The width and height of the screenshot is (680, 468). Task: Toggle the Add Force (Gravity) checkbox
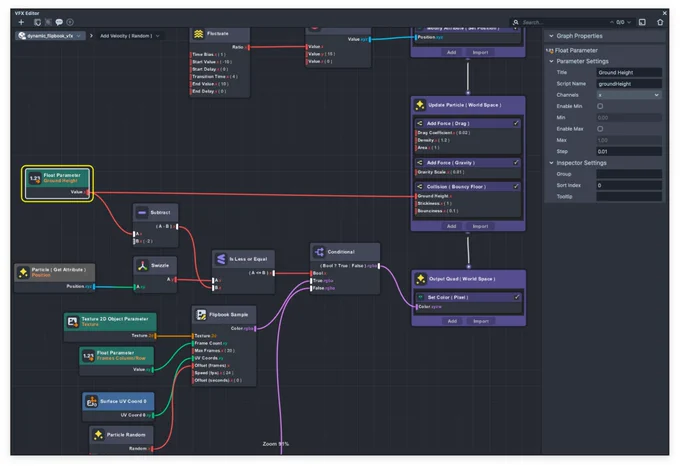516,163
